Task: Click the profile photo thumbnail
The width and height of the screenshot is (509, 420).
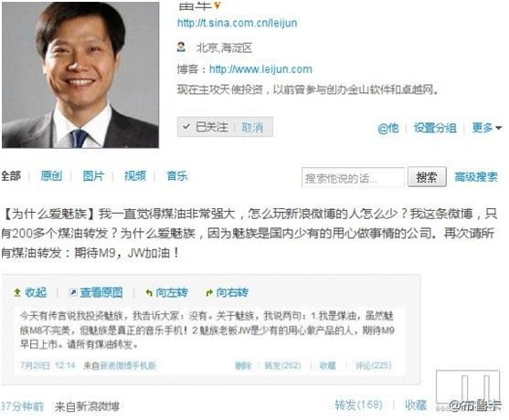Action: (80, 74)
